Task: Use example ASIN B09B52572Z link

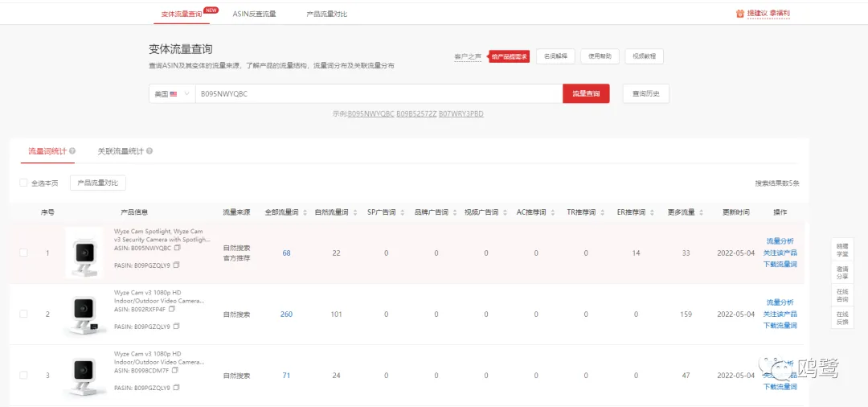Action: click(x=416, y=113)
